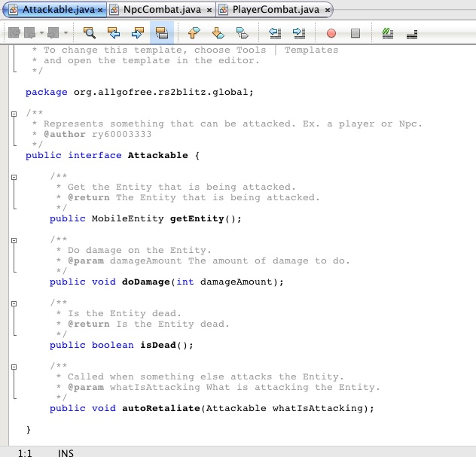Click the Forward navigation arrow icon

point(53,32)
